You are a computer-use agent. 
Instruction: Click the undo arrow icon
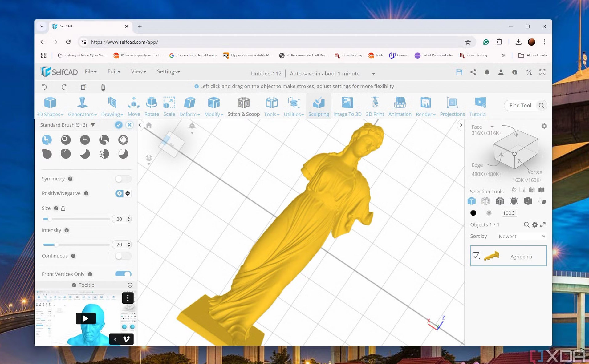pyautogui.click(x=45, y=87)
